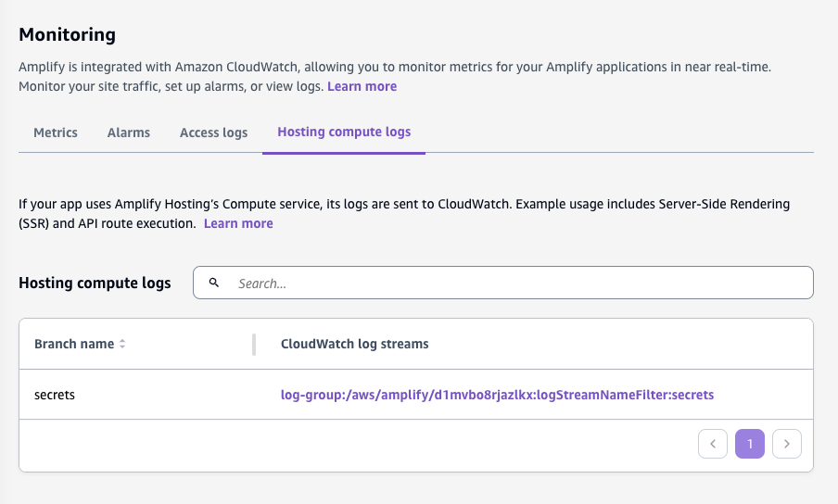
Task: Open the Access logs tab
Action: (x=214, y=132)
